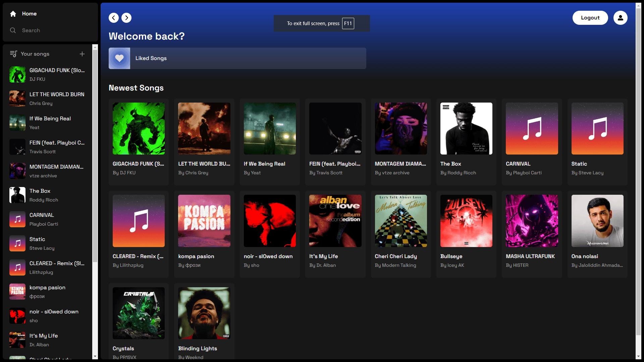Screen dimensions: 644x362
Task: Select CARNIVAL card music note cover
Action: (532, 129)
